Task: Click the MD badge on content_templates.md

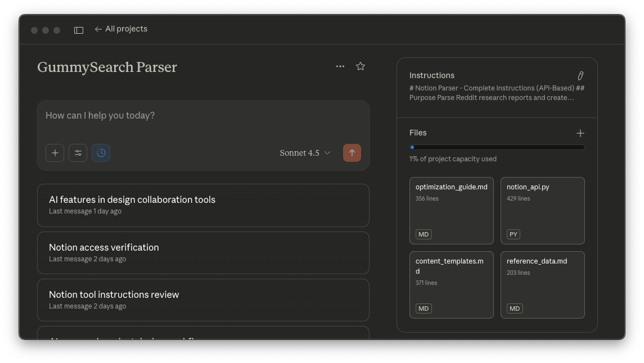Action: 424,308
